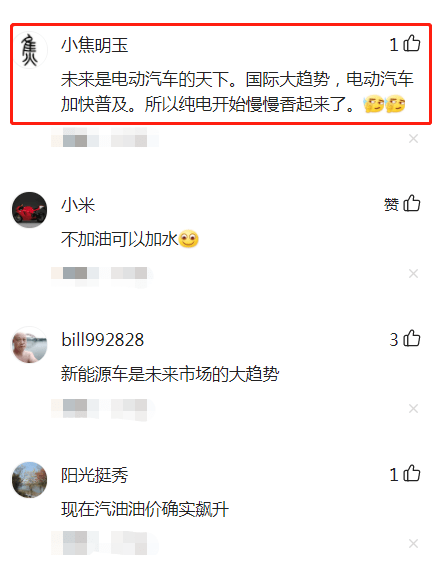
Task: Tap thumbs-up on 小米's comment
Action: tap(412, 204)
